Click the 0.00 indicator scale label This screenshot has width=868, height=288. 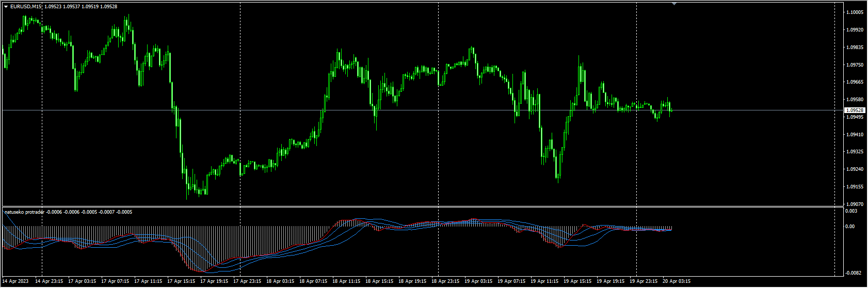850,227
